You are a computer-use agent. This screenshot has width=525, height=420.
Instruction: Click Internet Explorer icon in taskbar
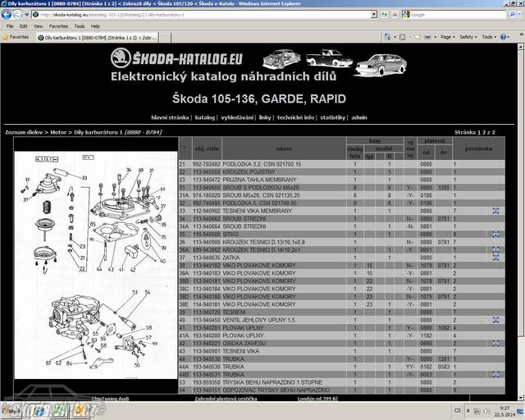coord(40,411)
